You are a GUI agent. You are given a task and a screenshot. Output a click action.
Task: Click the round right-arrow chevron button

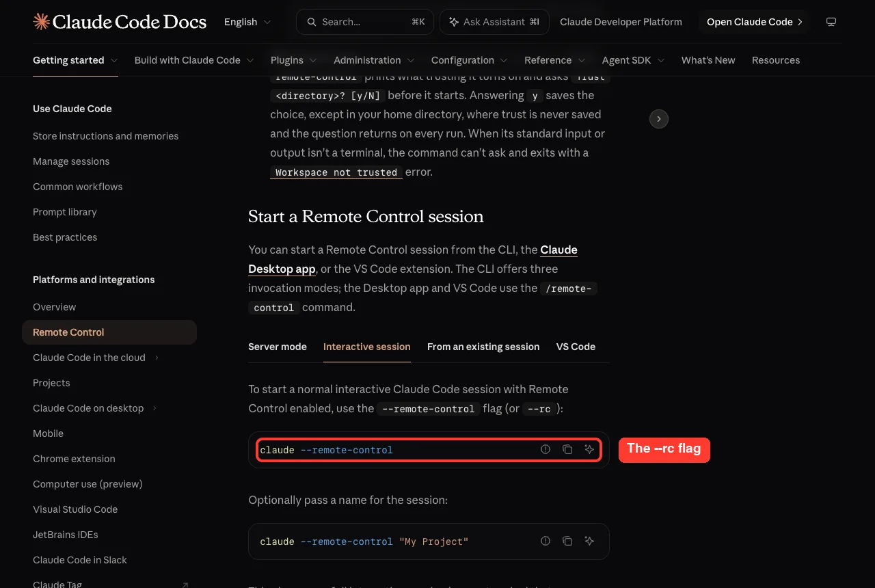[x=658, y=119]
